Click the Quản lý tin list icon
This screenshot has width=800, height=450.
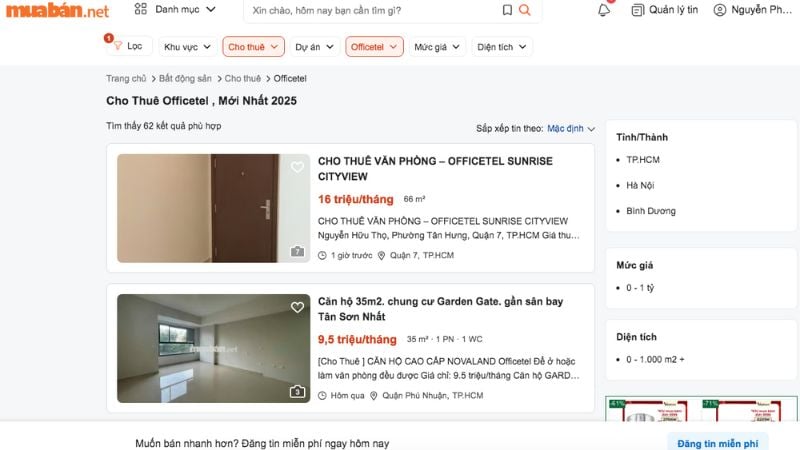(x=637, y=10)
